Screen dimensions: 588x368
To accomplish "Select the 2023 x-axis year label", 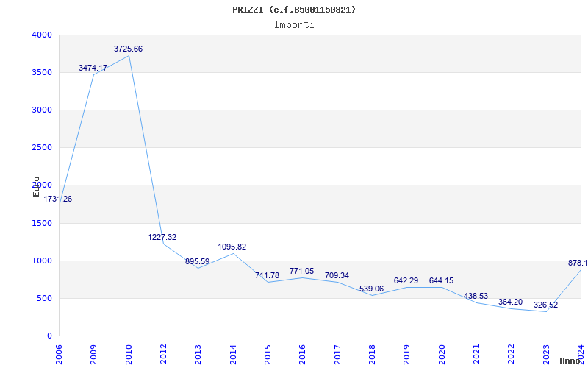I will tap(546, 353).
